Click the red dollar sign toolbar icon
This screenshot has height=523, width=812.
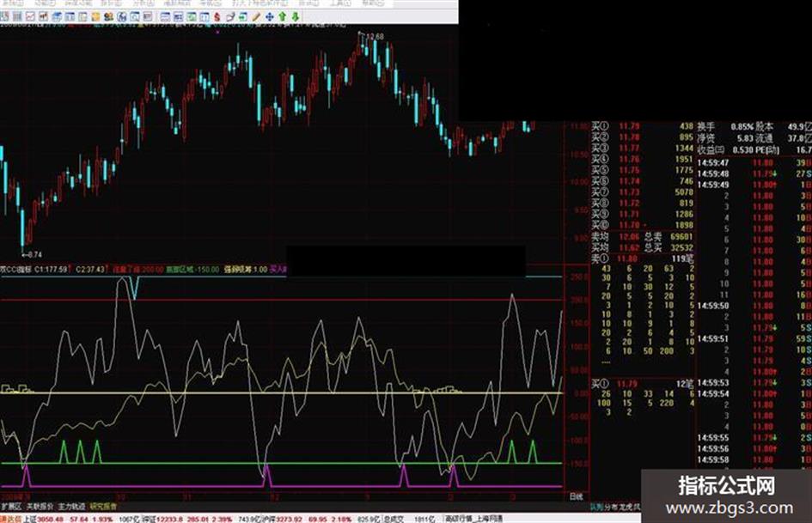coord(217,17)
